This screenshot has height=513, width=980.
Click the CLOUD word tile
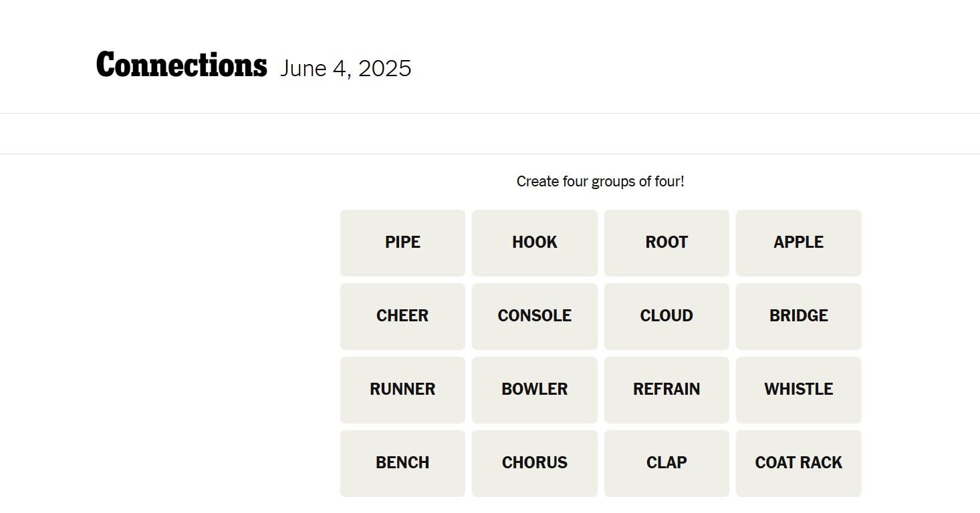(x=666, y=316)
